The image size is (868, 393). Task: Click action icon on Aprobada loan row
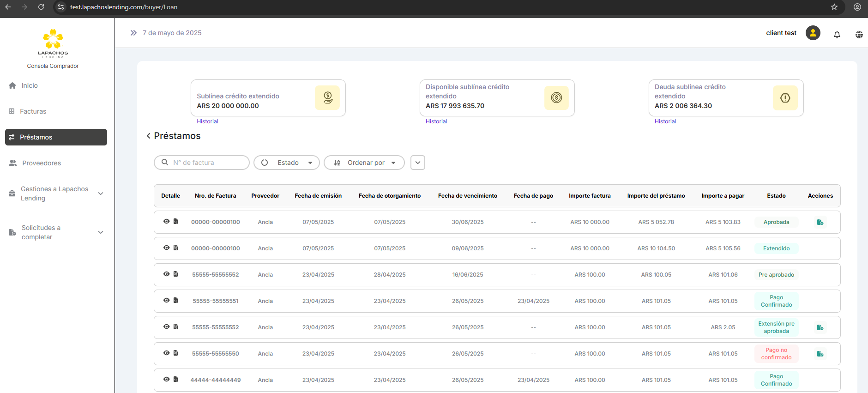[x=820, y=222]
